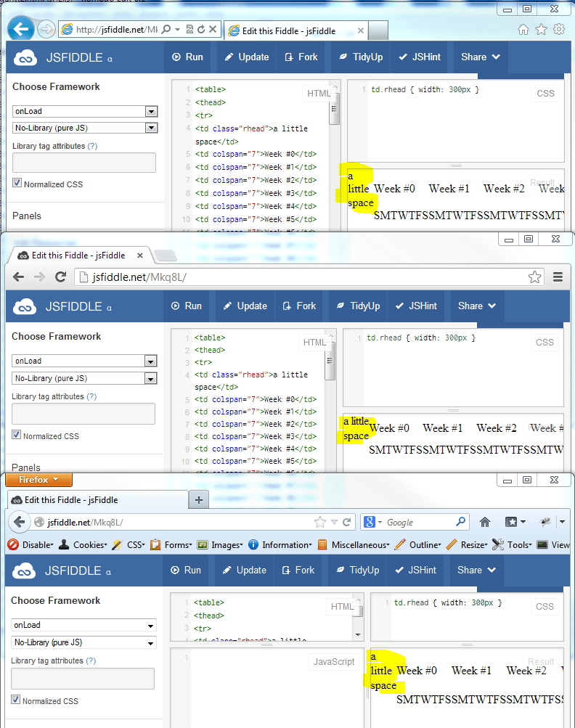Click Firefox reload icon in address bar
The height and width of the screenshot is (728, 575).
346,523
